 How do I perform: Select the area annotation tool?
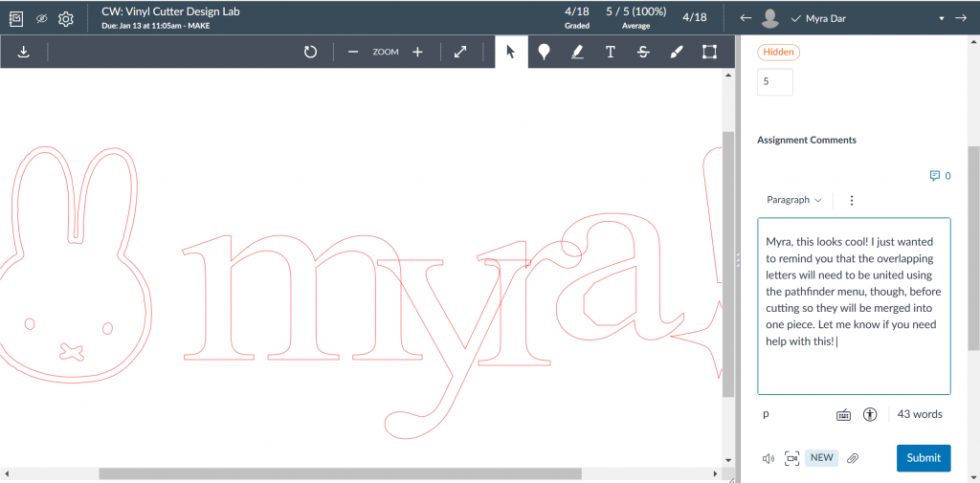click(709, 52)
